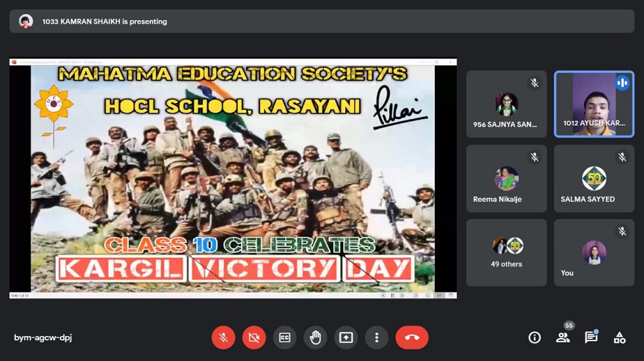This screenshot has height=361, width=644.
Task: Open the Activities shapes icon
Action: (620, 337)
